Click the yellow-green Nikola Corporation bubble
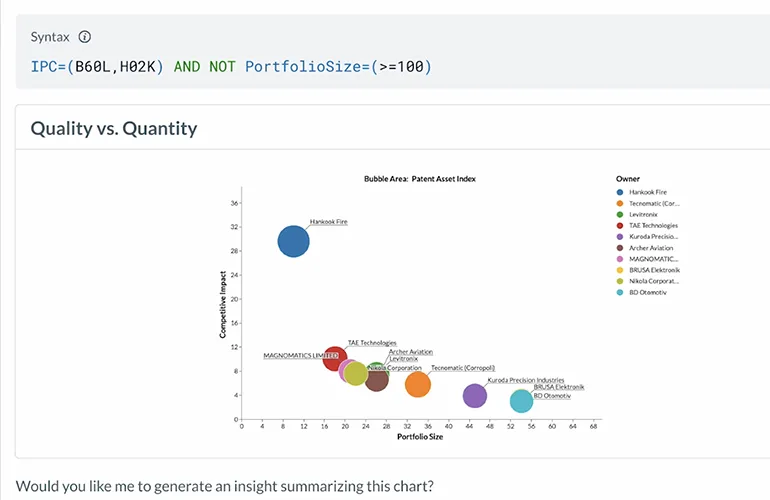Screen dimensions: 770x500 point(356,375)
